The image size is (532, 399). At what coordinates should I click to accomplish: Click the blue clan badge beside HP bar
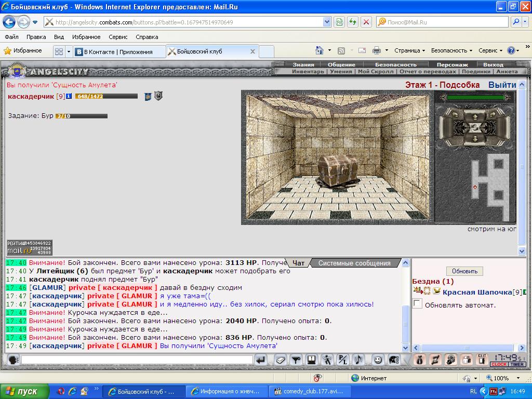(x=148, y=97)
